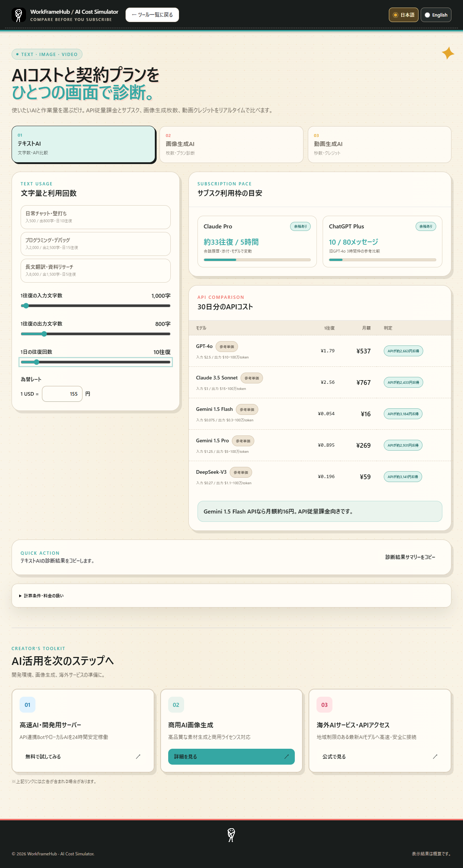463x868 pixels.
Task: Focus the USD exchange rate input field
Action: pos(62,394)
